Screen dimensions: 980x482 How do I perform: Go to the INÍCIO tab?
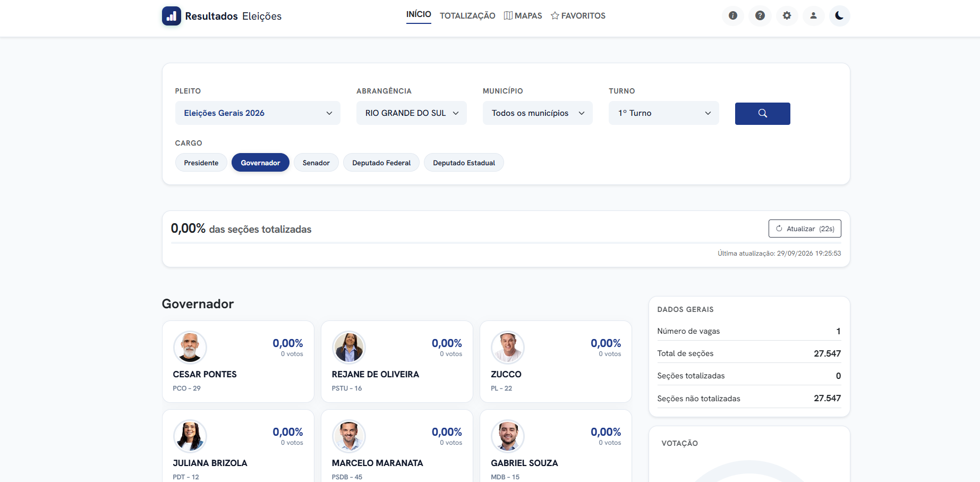419,14
